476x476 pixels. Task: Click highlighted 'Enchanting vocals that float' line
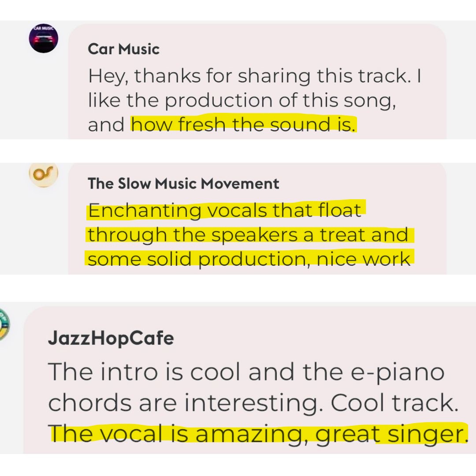click(x=225, y=210)
